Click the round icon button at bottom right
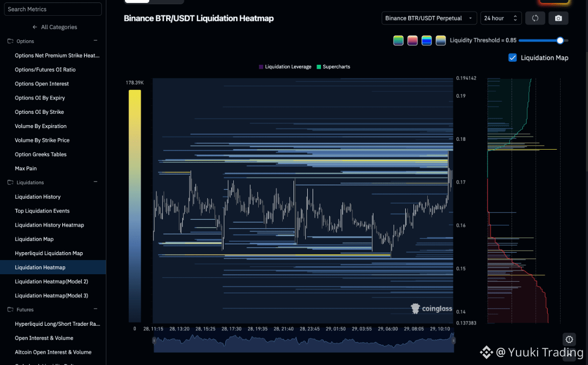 click(569, 339)
